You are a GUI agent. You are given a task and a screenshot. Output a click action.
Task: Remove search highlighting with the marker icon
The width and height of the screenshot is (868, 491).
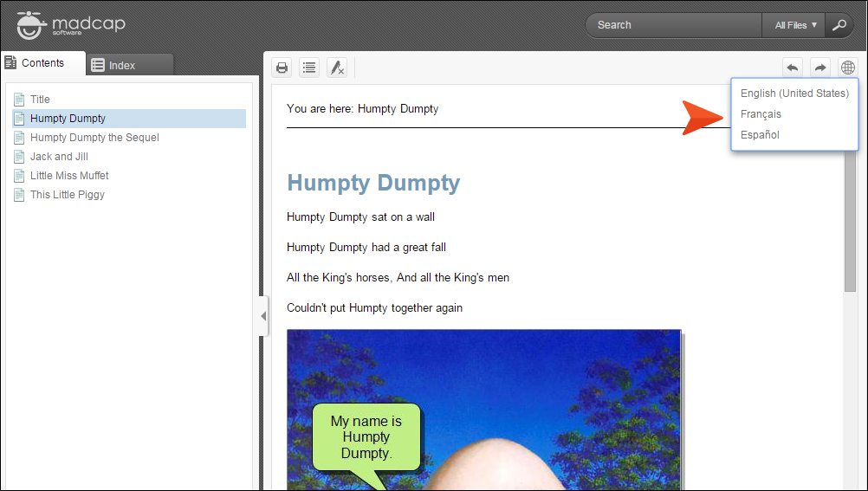337,68
